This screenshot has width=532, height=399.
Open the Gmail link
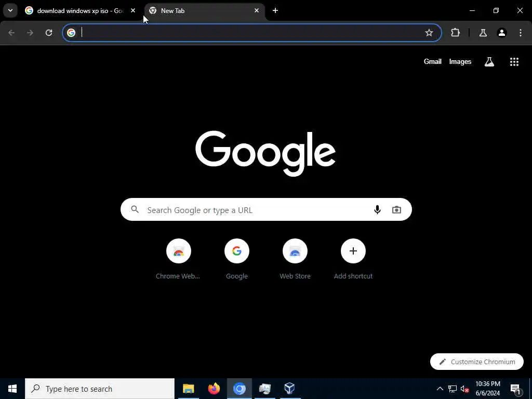(x=433, y=61)
